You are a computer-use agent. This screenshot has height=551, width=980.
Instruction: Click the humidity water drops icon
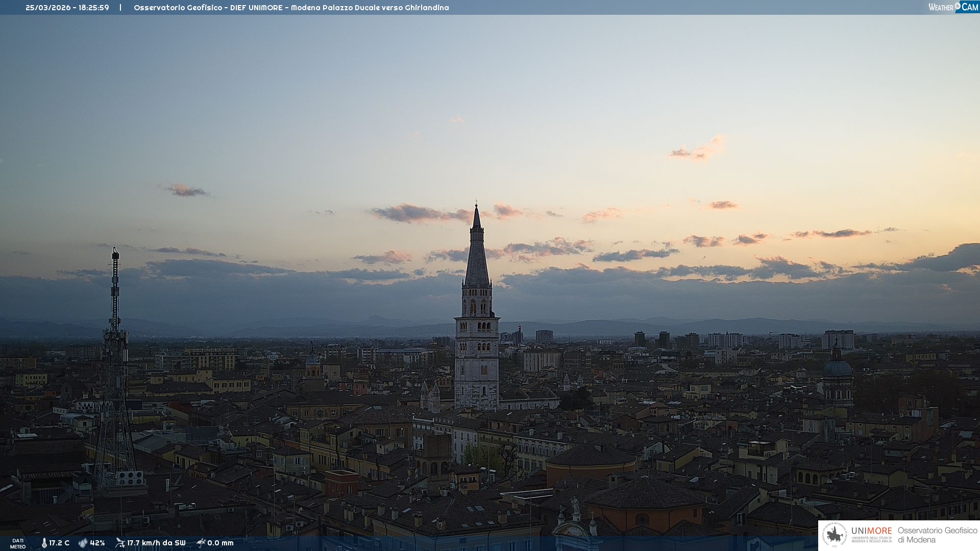[x=83, y=543]
